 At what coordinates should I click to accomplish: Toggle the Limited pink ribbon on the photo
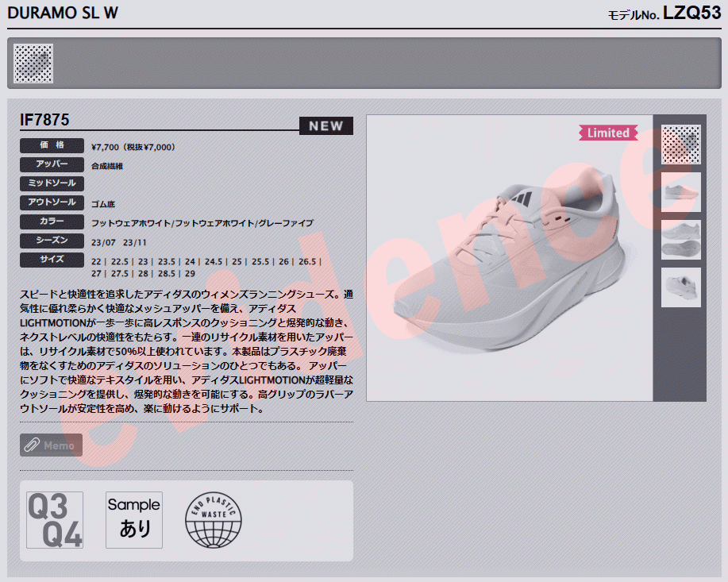[608, 133]
